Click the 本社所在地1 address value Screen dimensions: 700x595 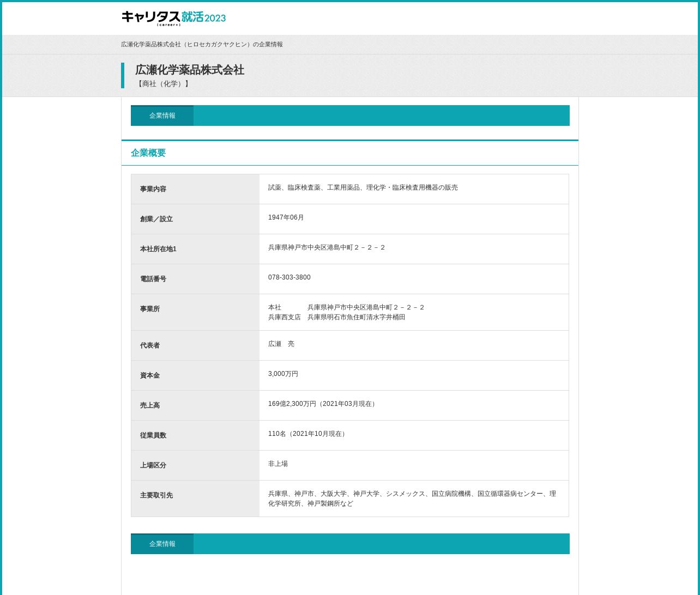(x=327, y=247)
